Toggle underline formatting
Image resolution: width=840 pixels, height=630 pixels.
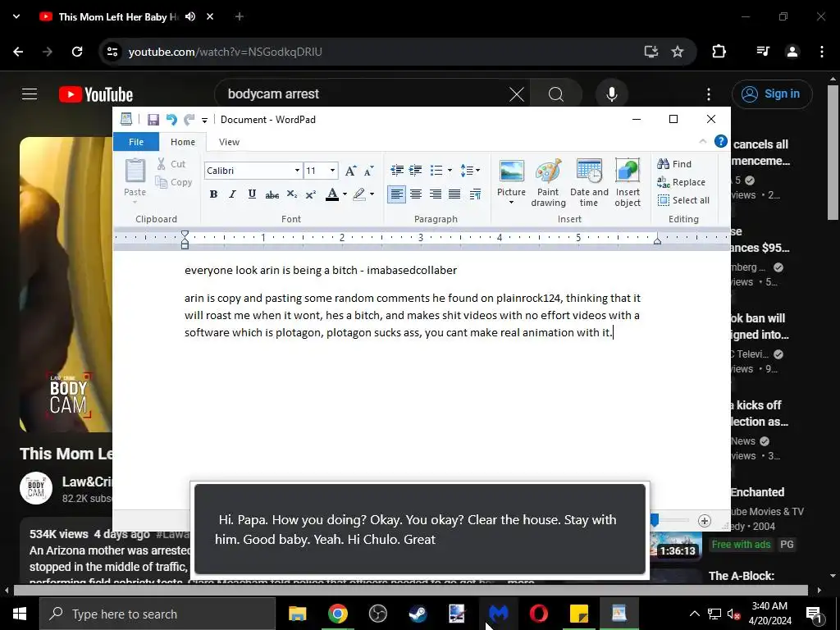coord(252,194)
